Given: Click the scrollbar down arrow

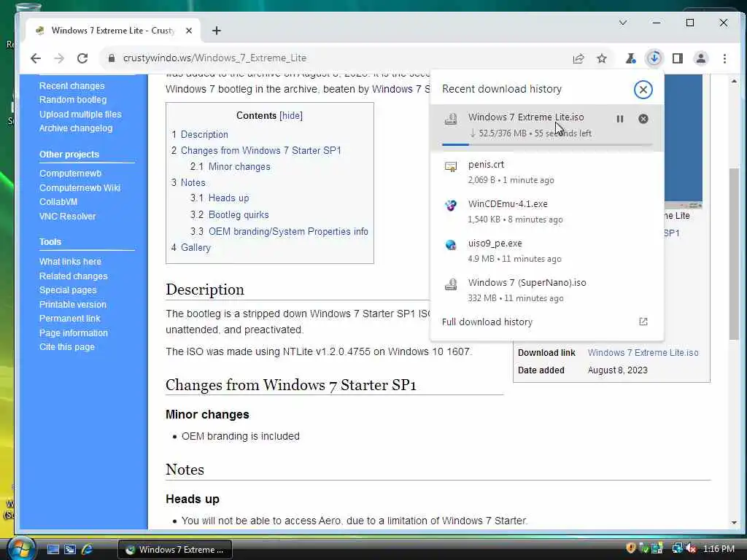Looking at the screenshot, I should [734, 523].
